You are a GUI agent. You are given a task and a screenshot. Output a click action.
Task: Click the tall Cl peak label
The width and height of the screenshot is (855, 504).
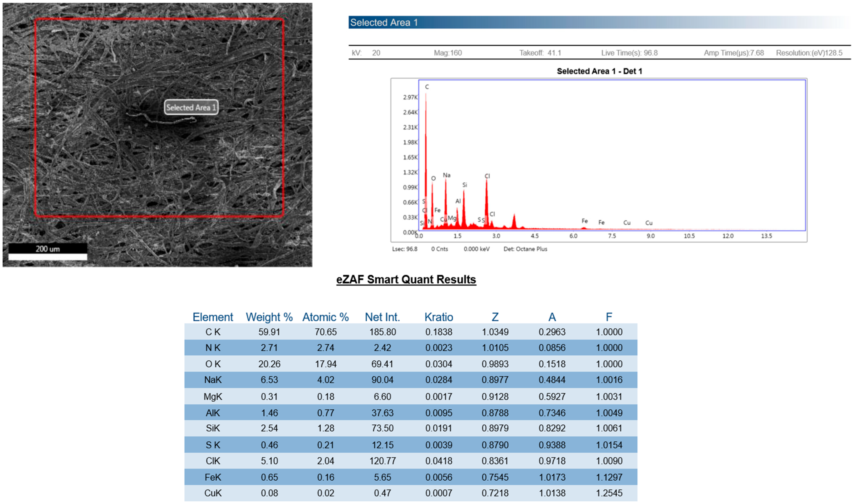(x=487, y=176)
